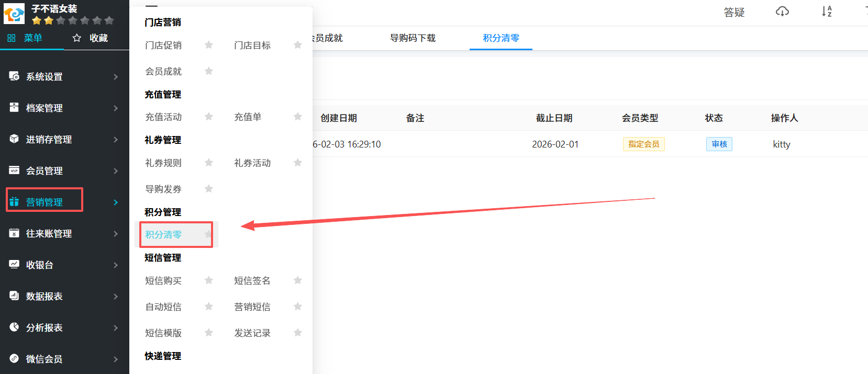Click the 答疑 help link

(734, 12)
